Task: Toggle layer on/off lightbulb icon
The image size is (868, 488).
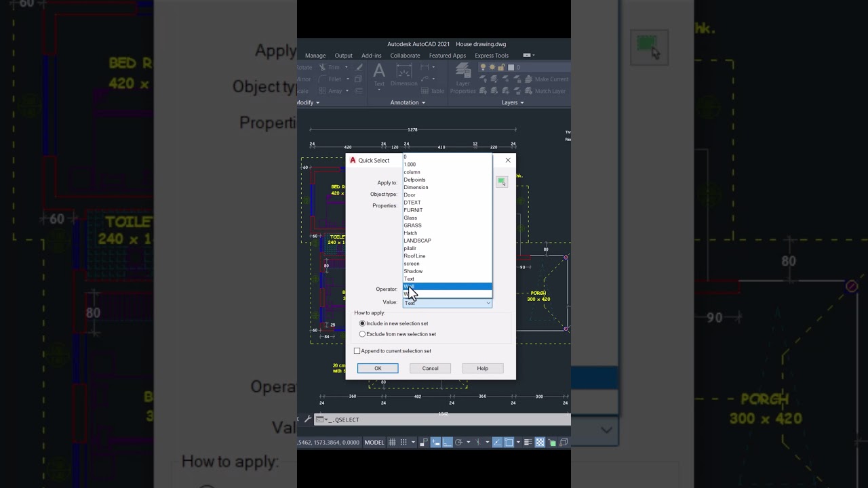Action: click(x=484, y=67)
